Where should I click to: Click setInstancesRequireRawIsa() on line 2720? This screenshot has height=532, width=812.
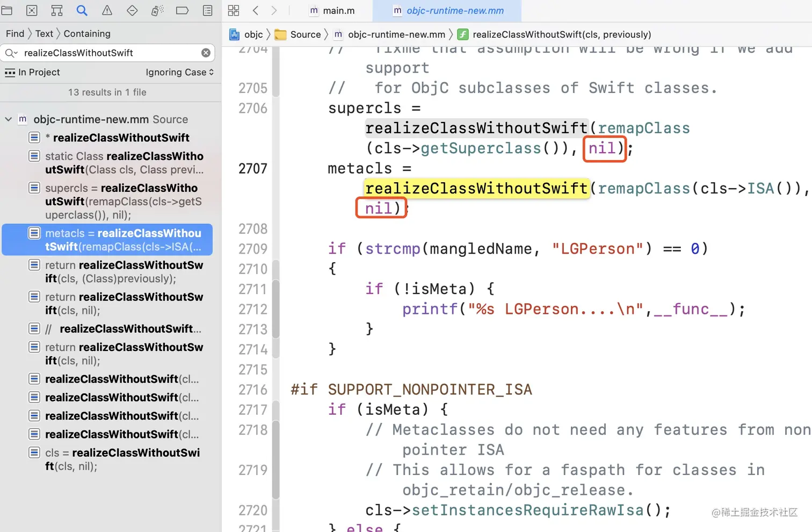(536, 510)
